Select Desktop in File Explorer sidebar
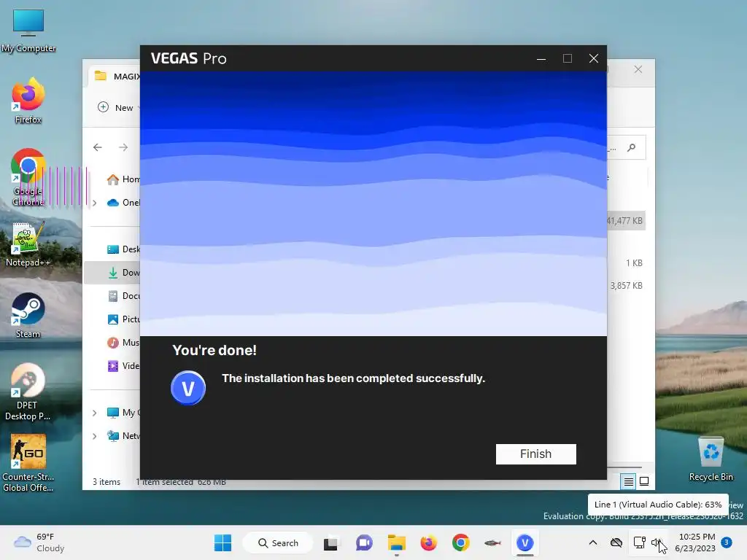The width and height of the screenshot is (747, 560). click(123, 249)
